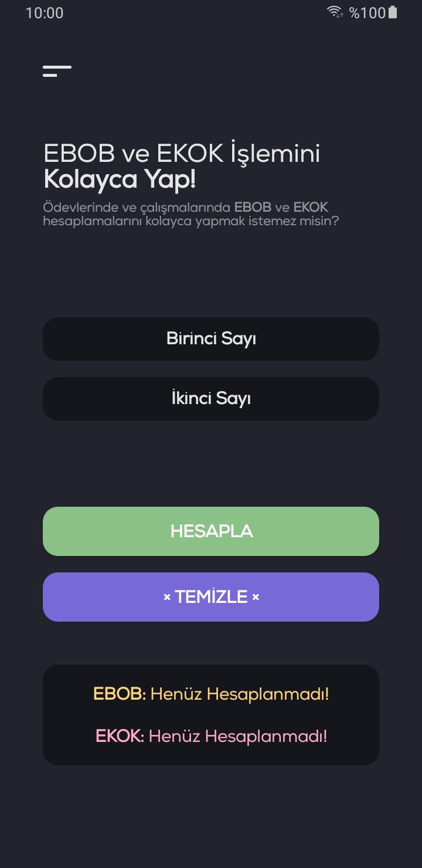Tap the 10:00 clock in status bar

click(x=45, y=13)
